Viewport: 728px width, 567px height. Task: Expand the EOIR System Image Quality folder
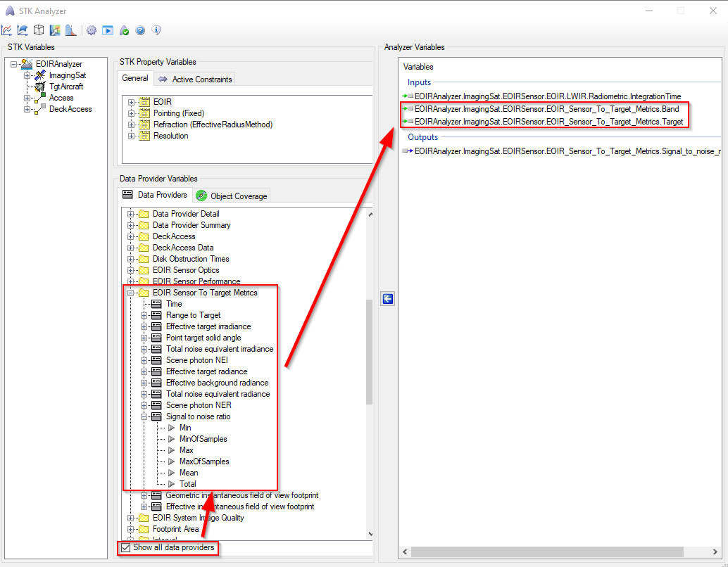[x=130, y=518]
